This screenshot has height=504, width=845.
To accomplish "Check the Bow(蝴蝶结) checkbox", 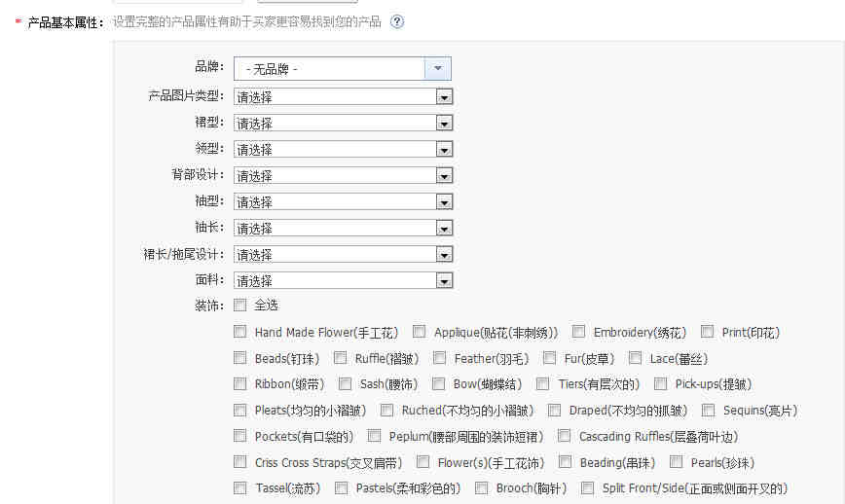I will coord(439,383).
